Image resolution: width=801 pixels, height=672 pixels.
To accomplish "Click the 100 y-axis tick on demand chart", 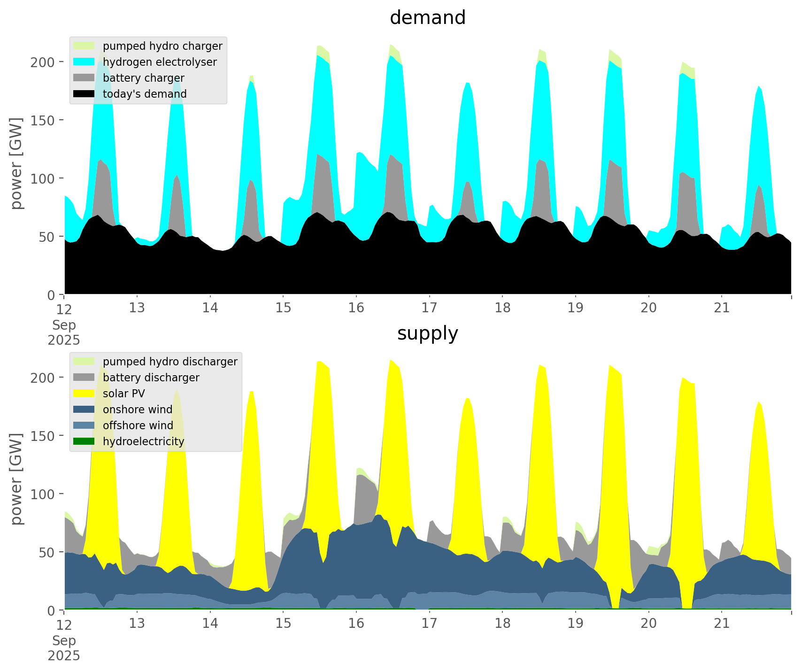I will tap(43, 178).
